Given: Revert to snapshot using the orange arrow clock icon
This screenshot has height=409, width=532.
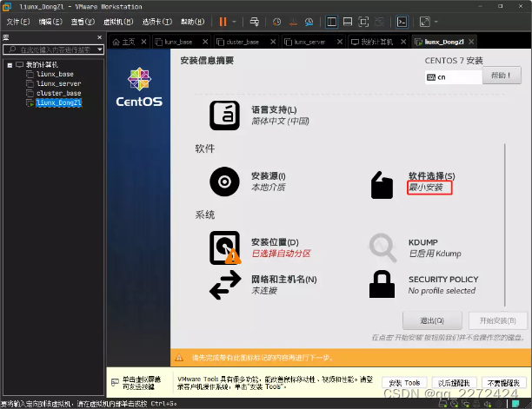Looking at the screenshot, I should coord(293,22).
